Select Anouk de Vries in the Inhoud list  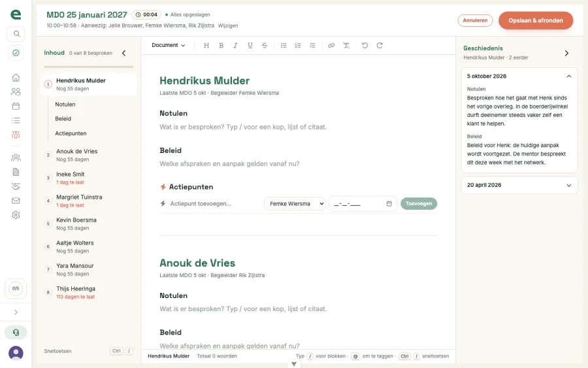tap(88, 155)
